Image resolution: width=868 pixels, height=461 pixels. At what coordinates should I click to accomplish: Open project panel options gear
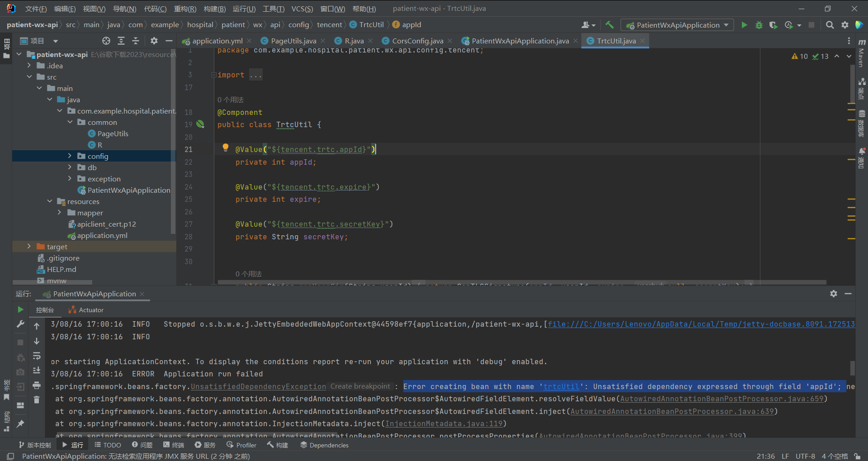point(154,41)
